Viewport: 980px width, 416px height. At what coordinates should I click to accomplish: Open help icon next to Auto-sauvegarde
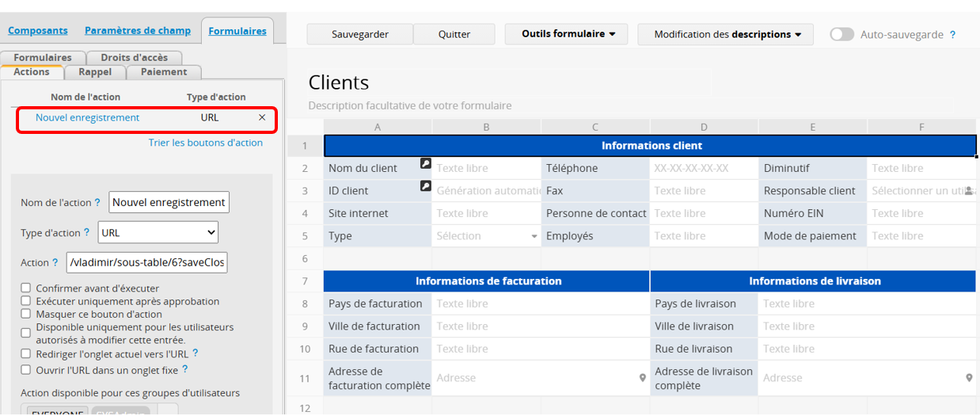pyautogui.click(x=952, y=35)
